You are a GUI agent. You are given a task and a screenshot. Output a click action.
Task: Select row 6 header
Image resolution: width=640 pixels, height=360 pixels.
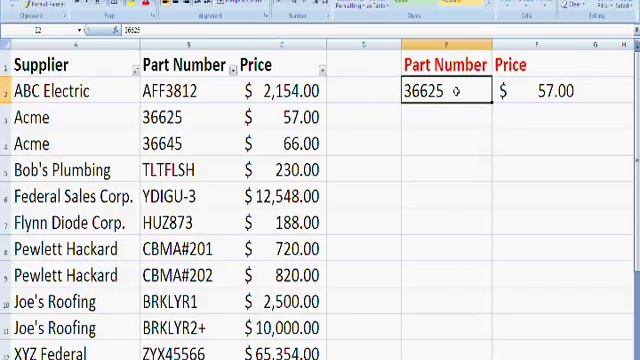[5, 196]
